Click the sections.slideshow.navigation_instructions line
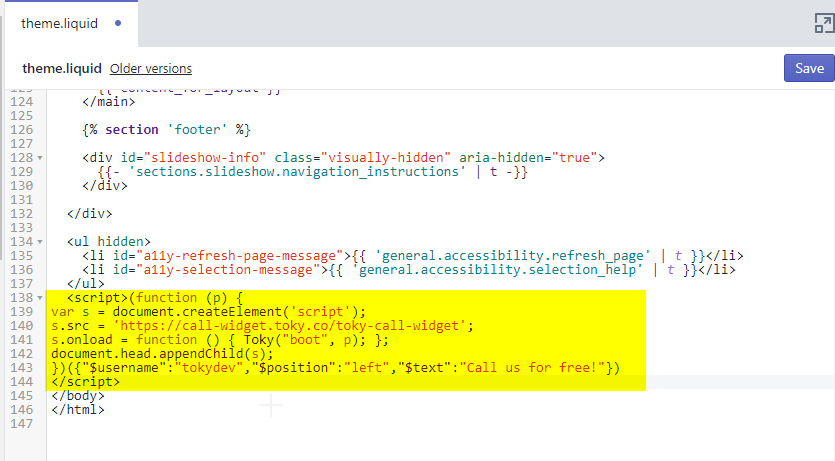835x461 pixels. point(313,172)
